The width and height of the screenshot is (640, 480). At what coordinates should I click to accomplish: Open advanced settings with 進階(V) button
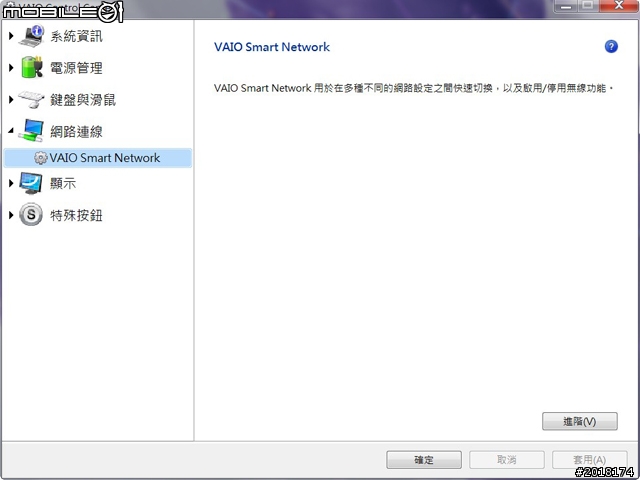(x=580, y=421)
